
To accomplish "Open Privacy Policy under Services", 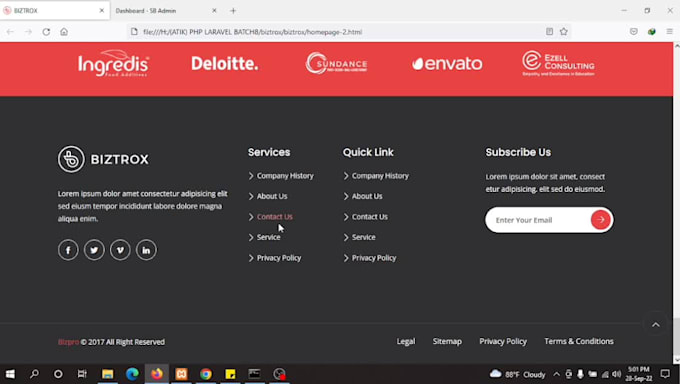I will [x=279, y=258].
